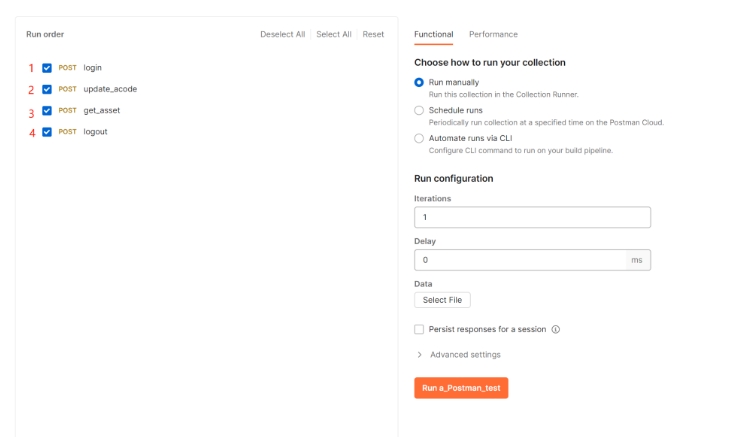Choose the Schedule runs option
The height and width of the screenshot is (437, 741).
[419, 110]
